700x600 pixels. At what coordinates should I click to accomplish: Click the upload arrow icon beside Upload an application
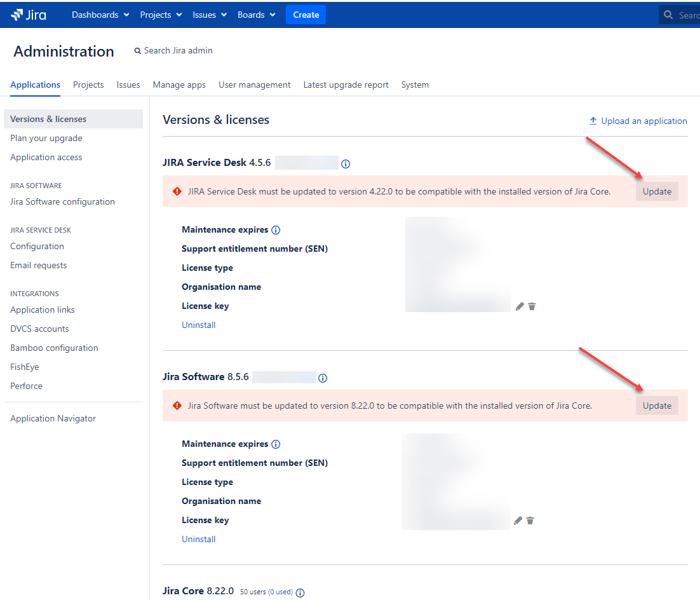(593, 121)
